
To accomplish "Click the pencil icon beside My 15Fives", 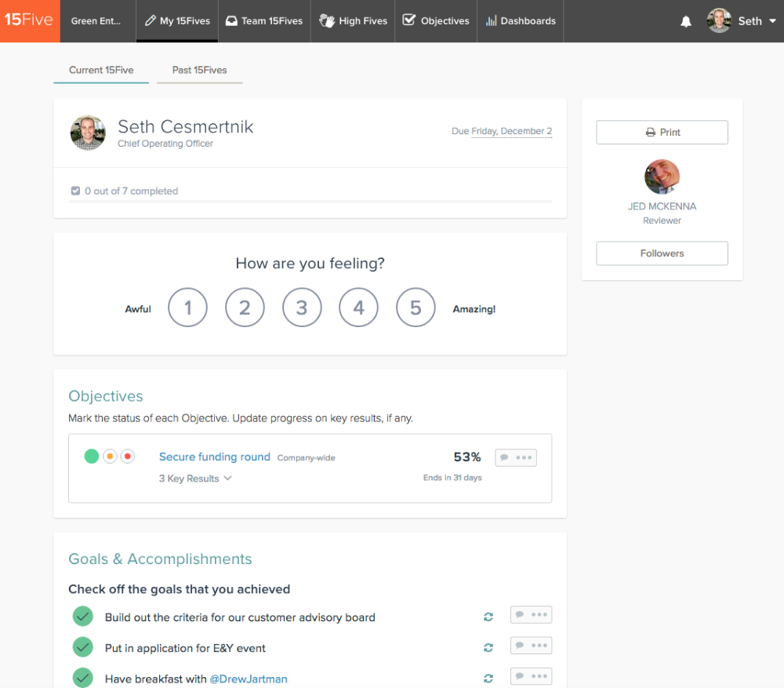I will [x=150, y=20].
